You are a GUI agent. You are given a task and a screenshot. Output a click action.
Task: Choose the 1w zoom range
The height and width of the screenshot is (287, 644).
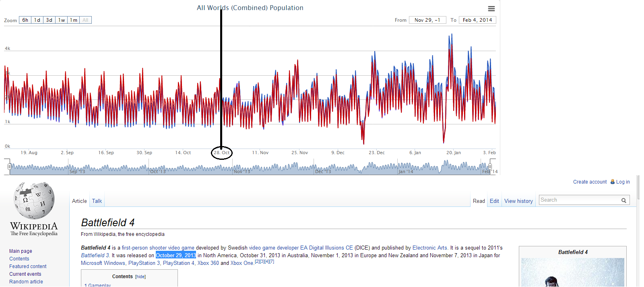(x=61, y=20)
